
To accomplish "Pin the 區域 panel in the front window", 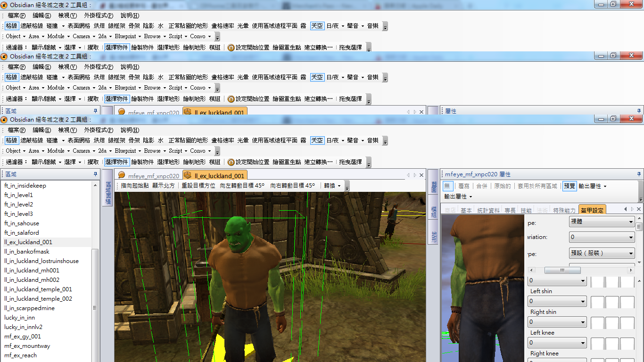I will [x=96, y=174].
